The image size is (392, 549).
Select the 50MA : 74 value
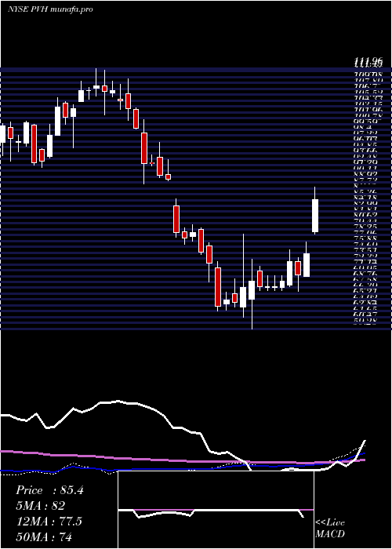click(x=44, y=536)
